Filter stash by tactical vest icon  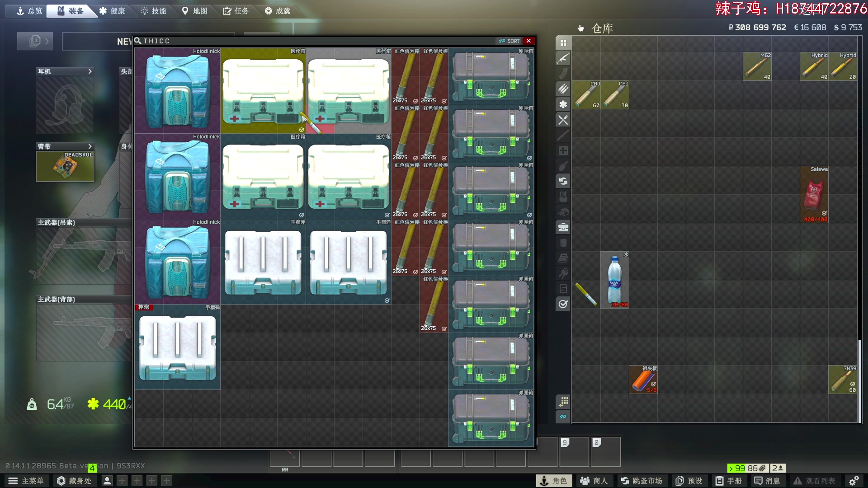[x=563, y=197]
